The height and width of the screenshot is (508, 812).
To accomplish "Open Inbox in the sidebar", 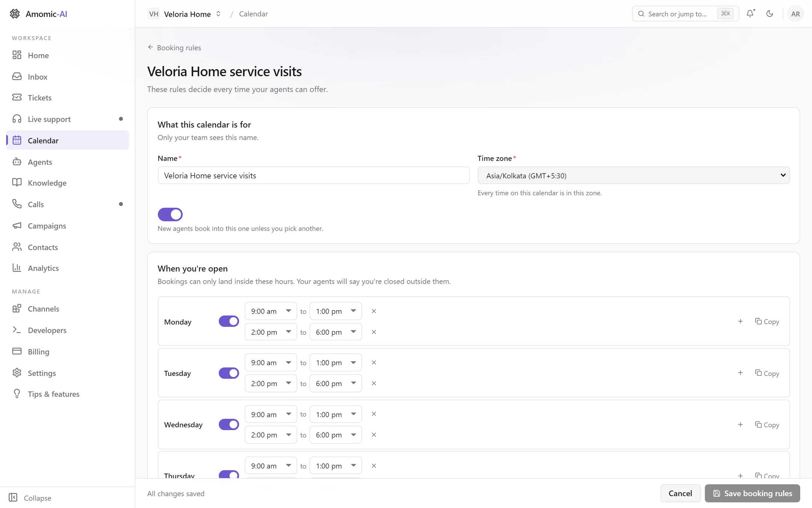I will [68, 76].
